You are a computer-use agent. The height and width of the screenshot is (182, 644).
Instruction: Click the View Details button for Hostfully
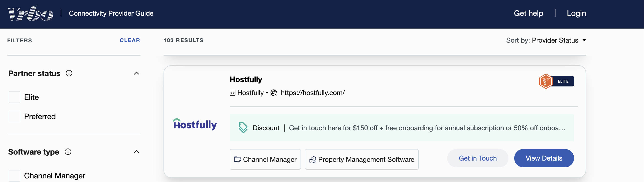click(x=544, y=158)
